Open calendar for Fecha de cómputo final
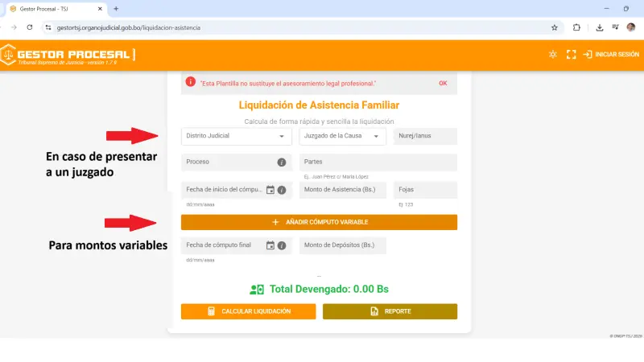This screenshot has height=362, width=644. (270, 245)
